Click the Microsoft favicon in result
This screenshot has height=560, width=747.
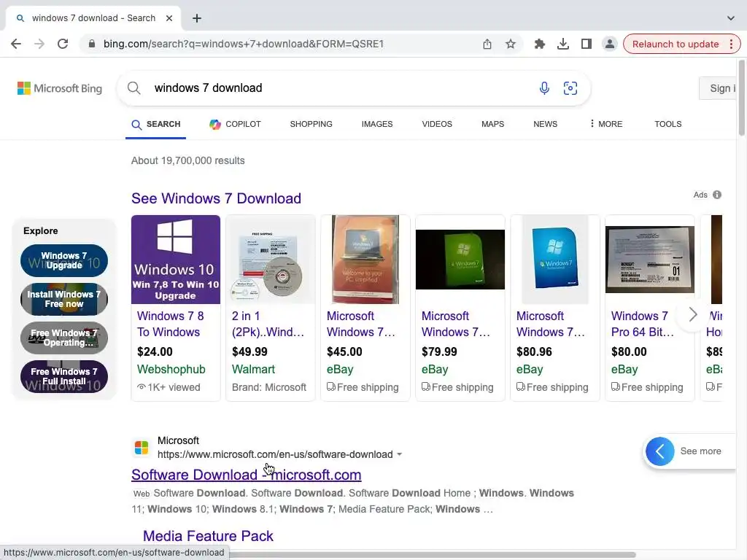tap(142, 448)
